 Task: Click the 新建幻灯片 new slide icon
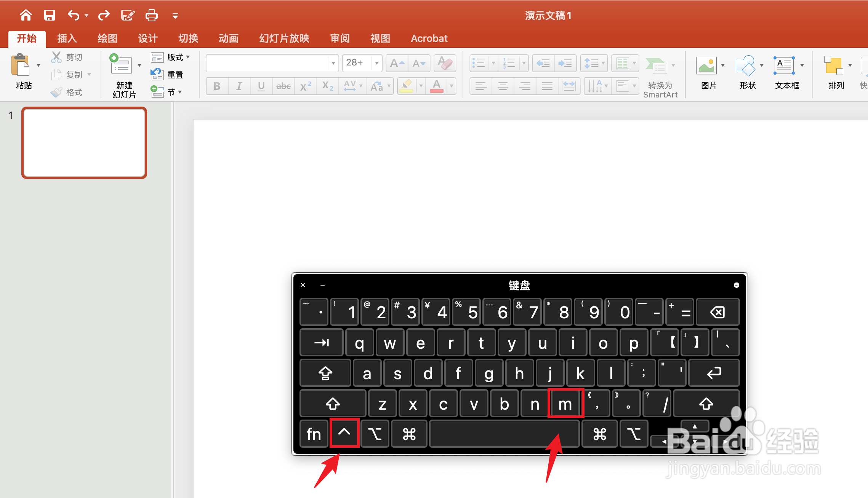(x=121, y=65)
